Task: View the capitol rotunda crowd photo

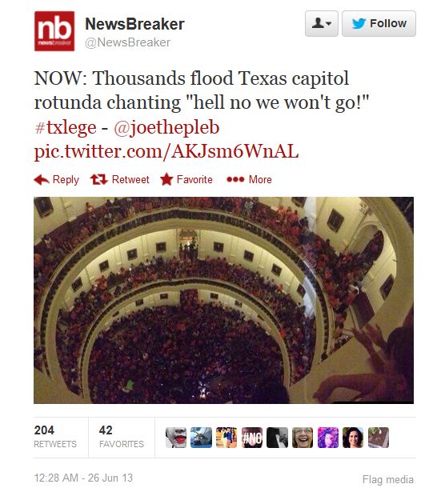Action: (x=223, y=300)
